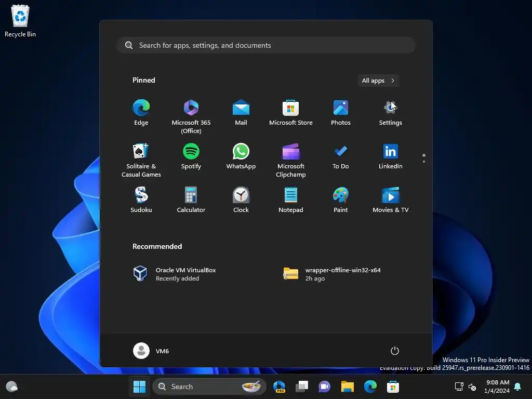
Task: Open Microsoft Store in pinned apps
Action: [x=291, y=113]
